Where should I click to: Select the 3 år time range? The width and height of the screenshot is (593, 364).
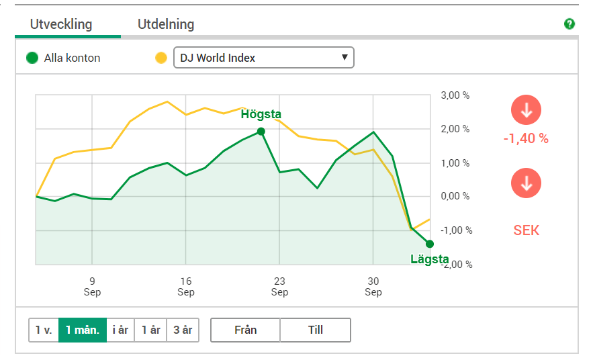click(x=183, y=330)
